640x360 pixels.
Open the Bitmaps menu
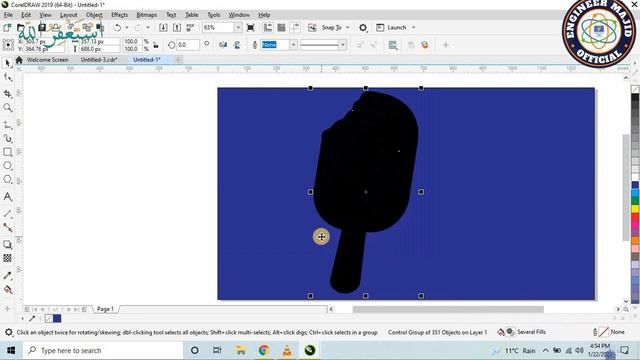coord(147,15)
